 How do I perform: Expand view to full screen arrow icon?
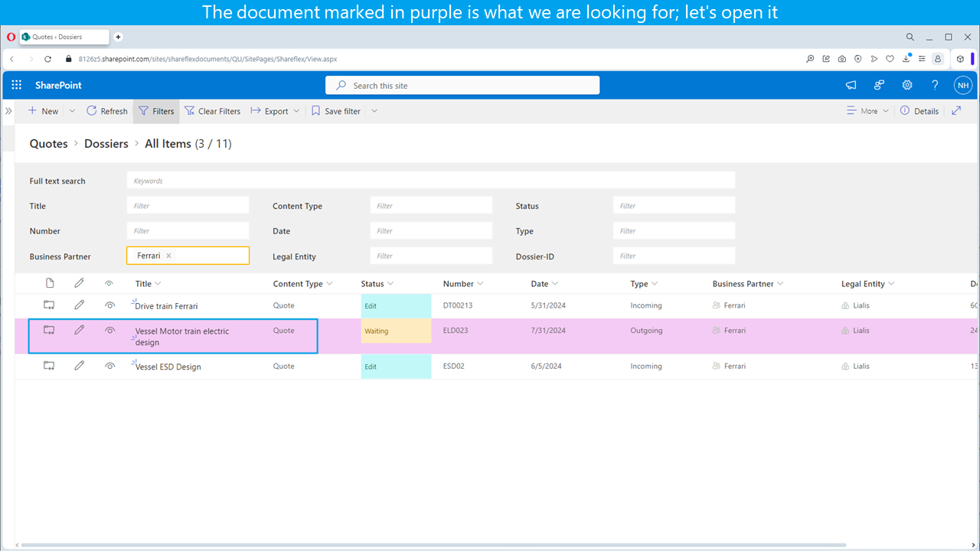(956, 111)
